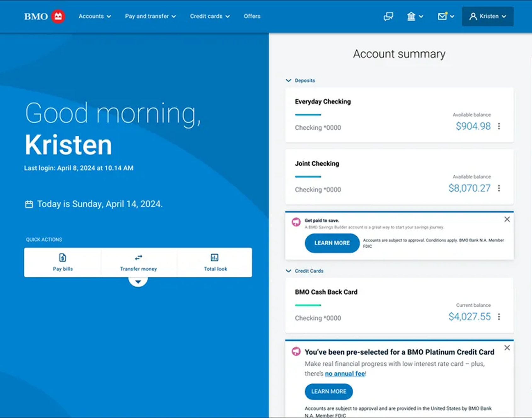This screenshot has width=532, height=418.
Task: Follow the no annual fee link
Action: 345,374
